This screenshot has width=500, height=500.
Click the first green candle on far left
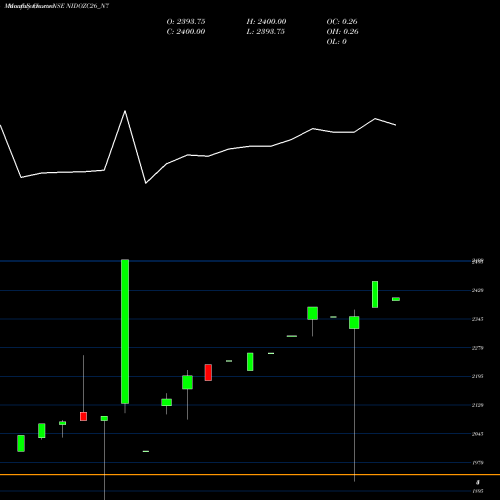point(21,443)
